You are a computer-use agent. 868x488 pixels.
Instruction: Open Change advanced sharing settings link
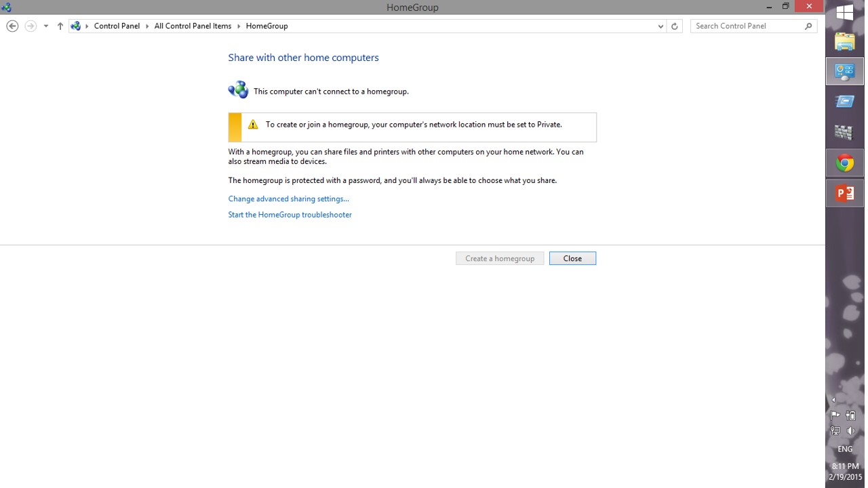[x=288, y=199]
